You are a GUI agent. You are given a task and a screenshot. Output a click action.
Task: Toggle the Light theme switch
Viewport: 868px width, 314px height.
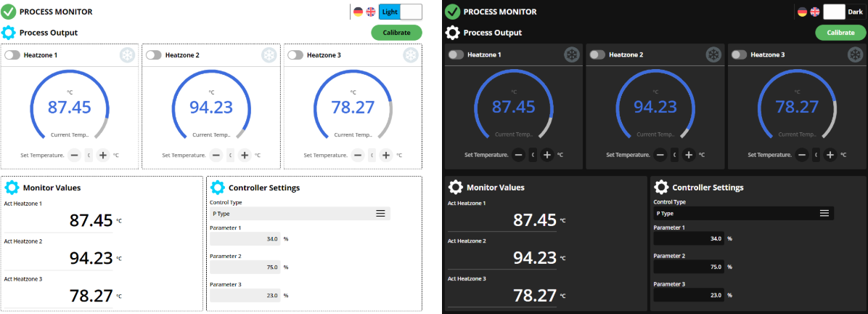[400, 12]
